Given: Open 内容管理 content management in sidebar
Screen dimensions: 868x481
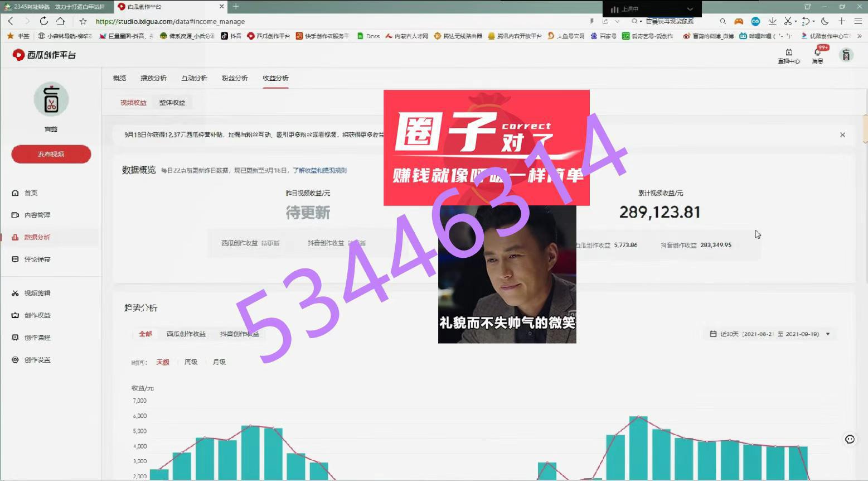Looking at the screenshot, I should coord(37,215).
